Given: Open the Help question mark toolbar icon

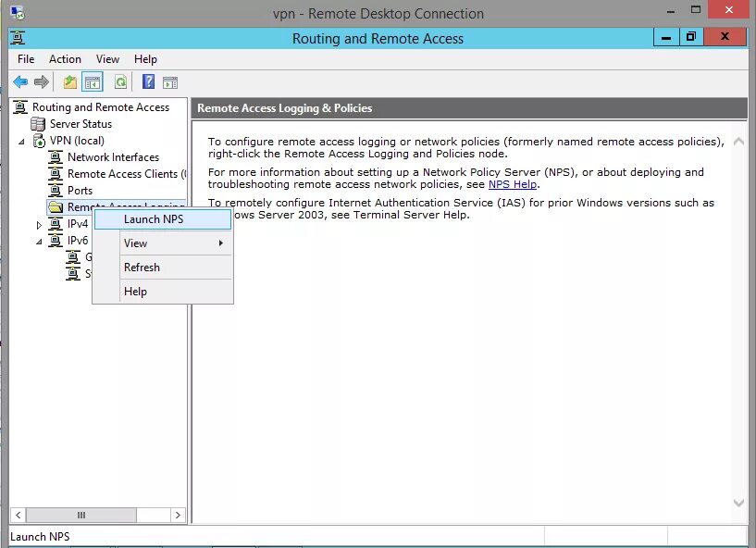Looking at the screenshot, I should [x=148, y=81].
